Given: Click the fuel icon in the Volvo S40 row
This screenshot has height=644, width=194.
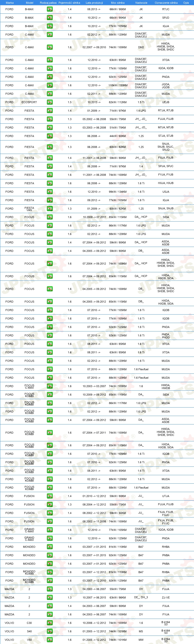Looking at the screenshot, I should 50,631.
